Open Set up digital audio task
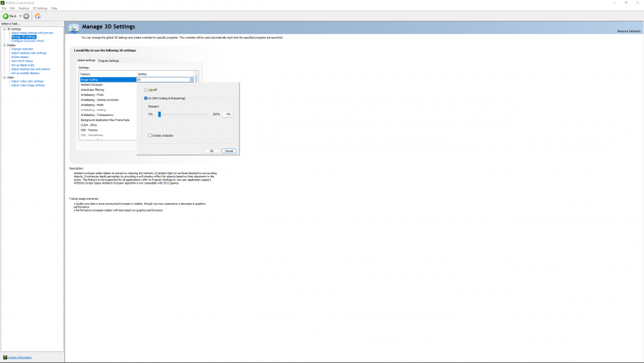This screenshot has width=644, height=363. pos(23,65)
